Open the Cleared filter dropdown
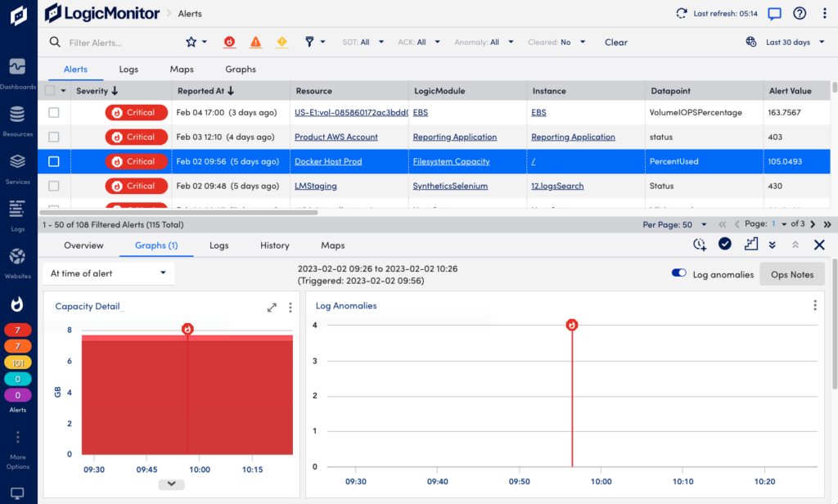 pyautogui.click(x=556, y=43)
